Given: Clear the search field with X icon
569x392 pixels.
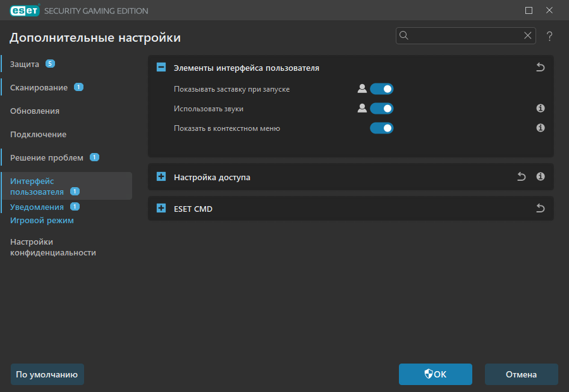Looking at the screenshot, I should pos(528,35).
